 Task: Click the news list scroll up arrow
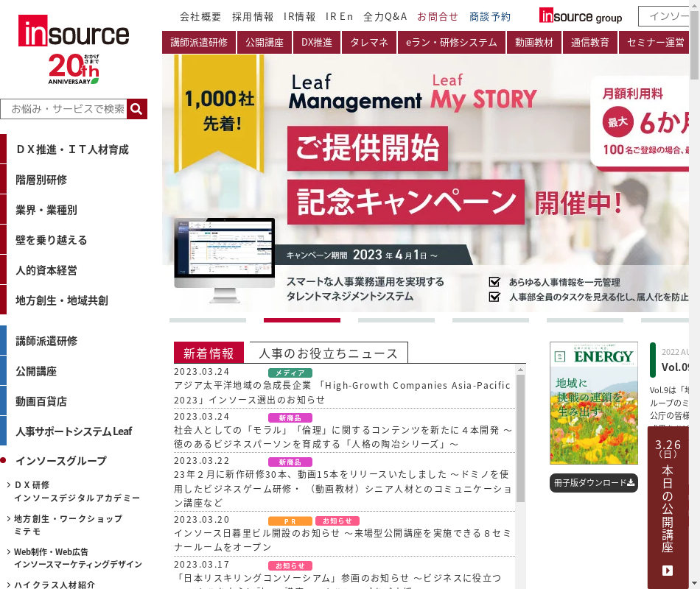point(520,370)
